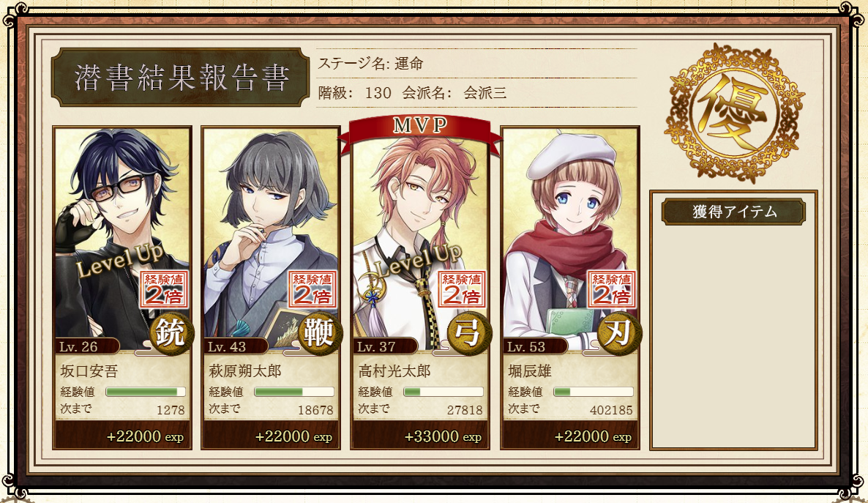The width and height of the screenshot is (868, 503).
Task: Click the 鞭 whip weapon badge
Action: (x=320, y=333)
